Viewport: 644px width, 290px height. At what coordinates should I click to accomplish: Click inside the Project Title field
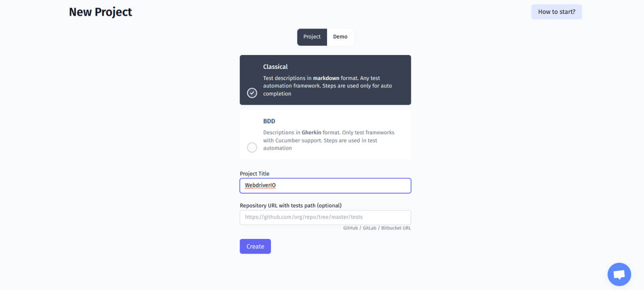point(325,186)
